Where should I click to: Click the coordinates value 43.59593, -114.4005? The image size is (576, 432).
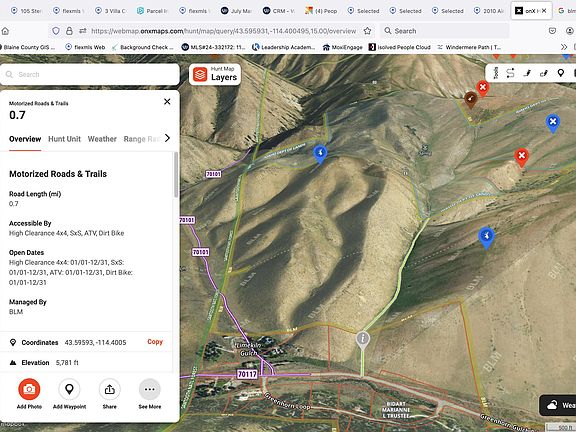click(x=95, y=342)
